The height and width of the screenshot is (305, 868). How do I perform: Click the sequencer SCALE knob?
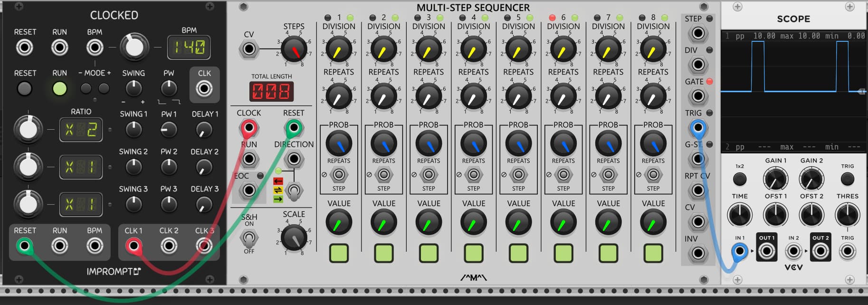294,238
